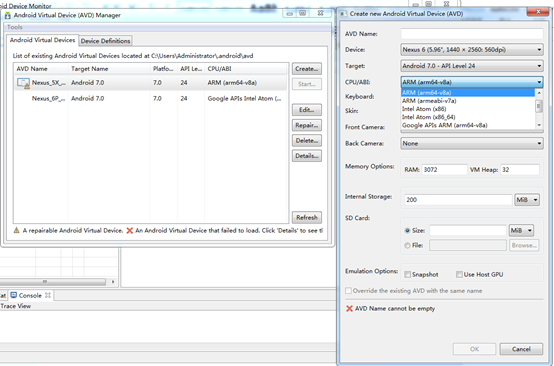Click the AVD Name column header
The height and width of the screenshot is (366, 554).
tap(41, 69)
